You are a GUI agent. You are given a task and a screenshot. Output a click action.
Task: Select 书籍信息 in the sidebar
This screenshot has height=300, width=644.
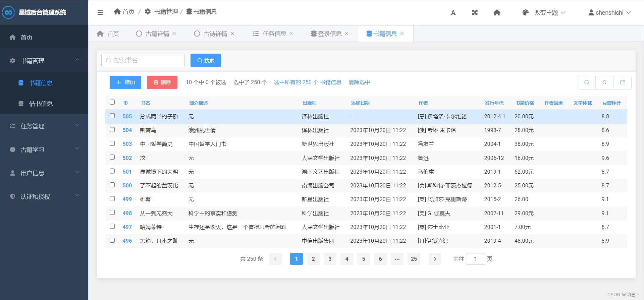tap(44, 83)
